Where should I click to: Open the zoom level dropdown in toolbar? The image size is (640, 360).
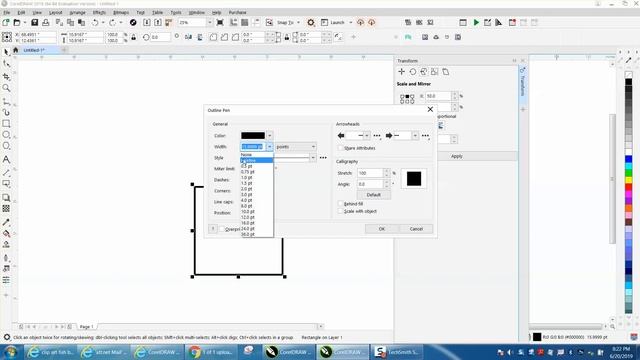pyautogui.click(x=209, y=22)
